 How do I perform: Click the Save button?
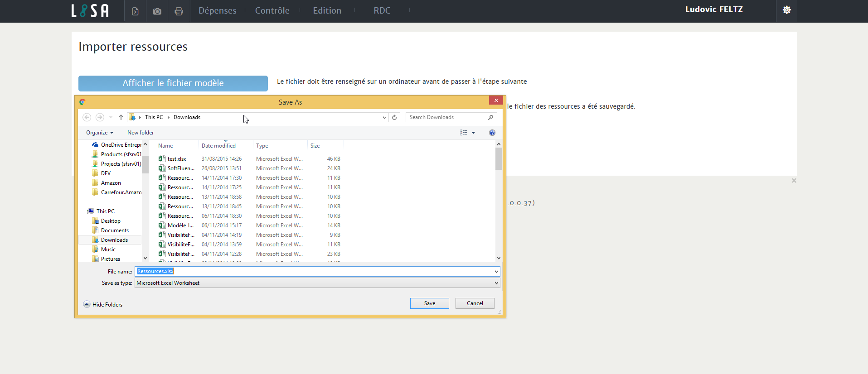click(430, 303)
